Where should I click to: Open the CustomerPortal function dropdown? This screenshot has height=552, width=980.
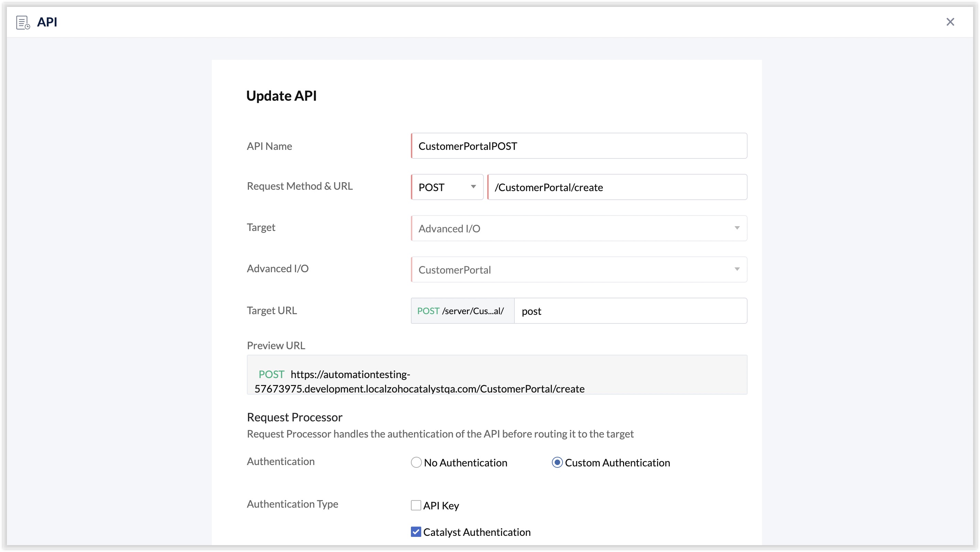579,269
